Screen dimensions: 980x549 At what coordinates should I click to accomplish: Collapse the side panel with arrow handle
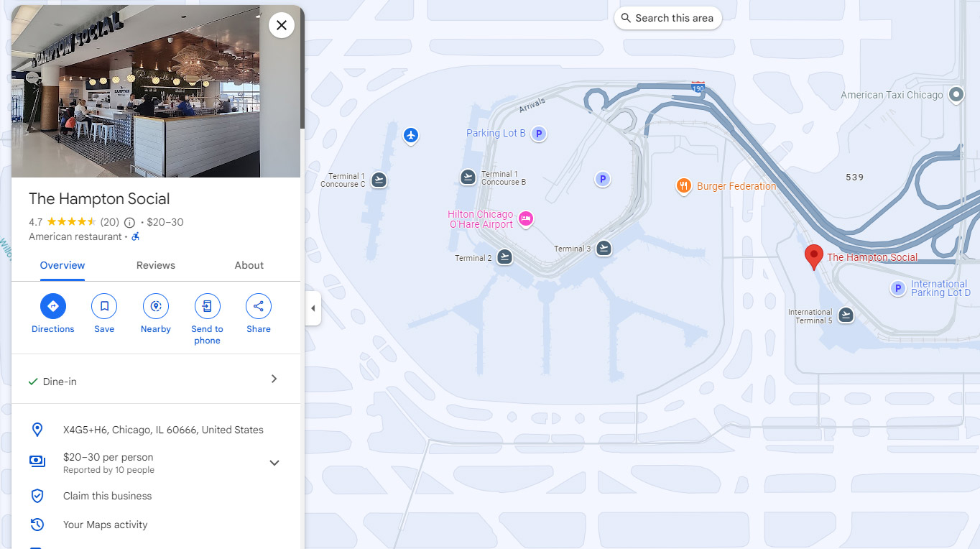coord(313,308)
